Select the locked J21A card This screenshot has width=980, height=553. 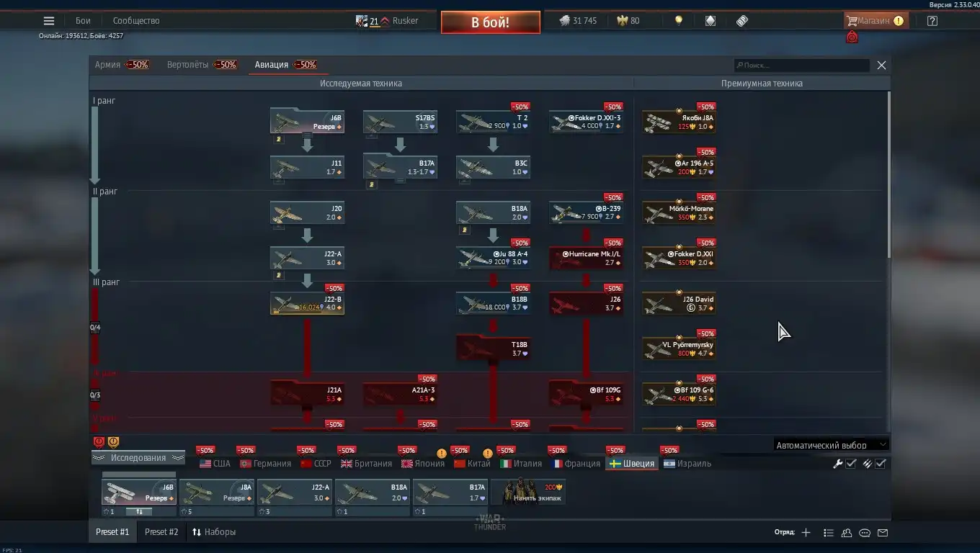pos(307,395)
